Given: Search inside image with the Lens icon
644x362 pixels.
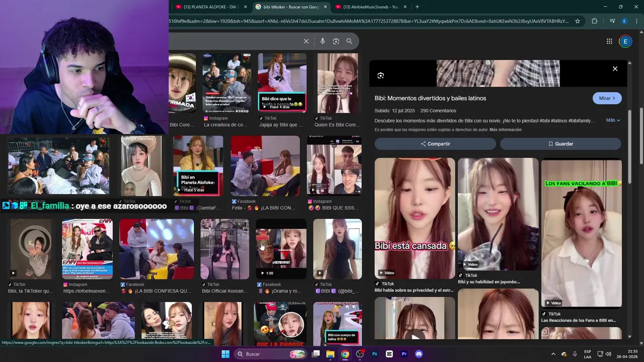Looking at the screenshot, I should click(380, 75).
